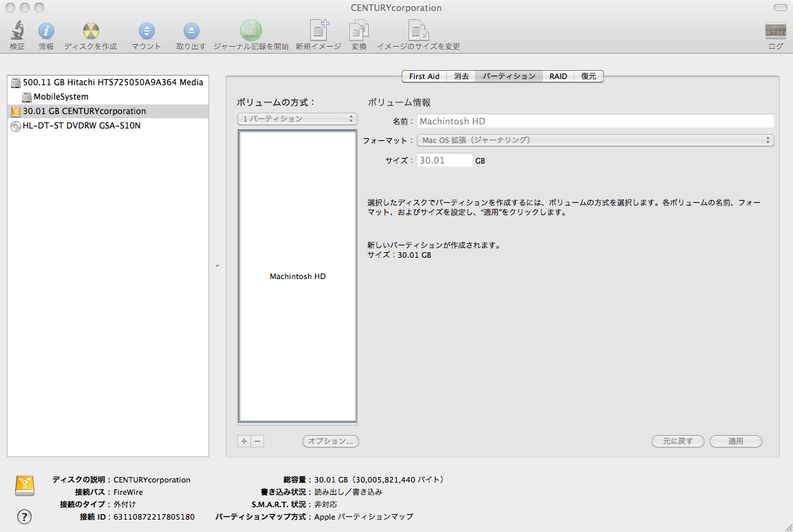Click the 名前 name input field
Screen dimensions: 793x532
pos(595,121)
